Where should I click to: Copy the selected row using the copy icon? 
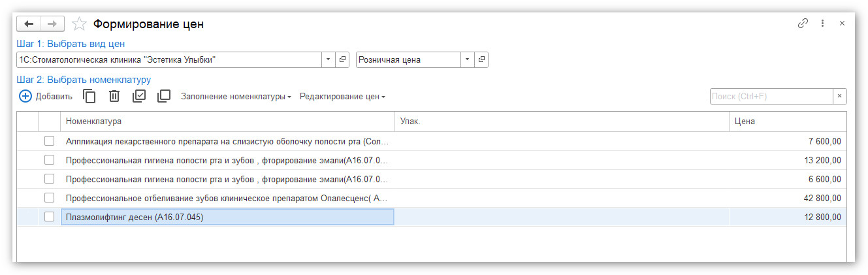(89, 96)
